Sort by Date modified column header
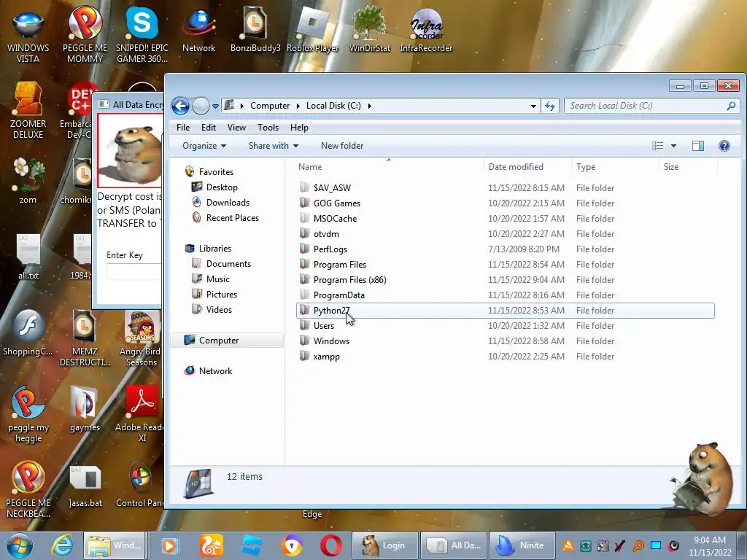Screen dimensions: 747x560 [x=527, y=167]
